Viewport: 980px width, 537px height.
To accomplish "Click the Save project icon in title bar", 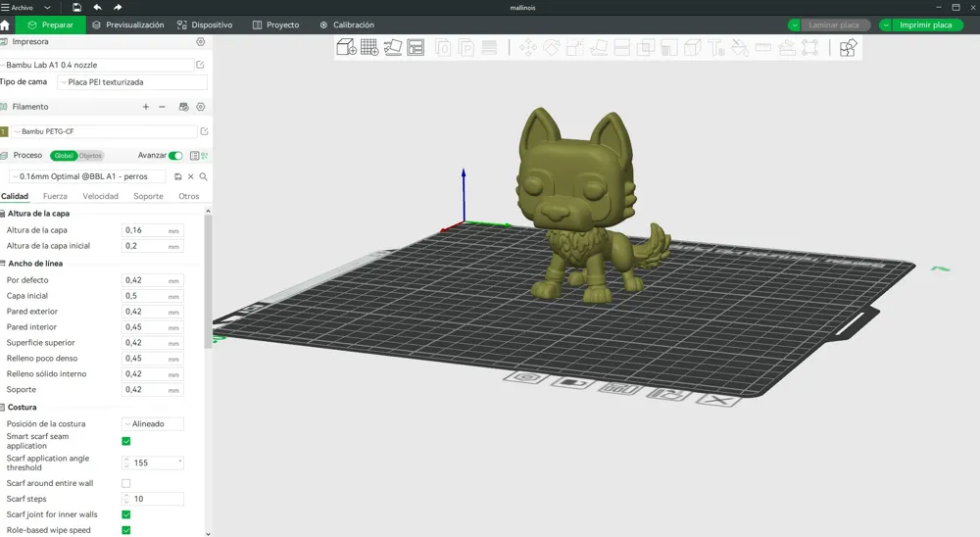I will point(76,8).
